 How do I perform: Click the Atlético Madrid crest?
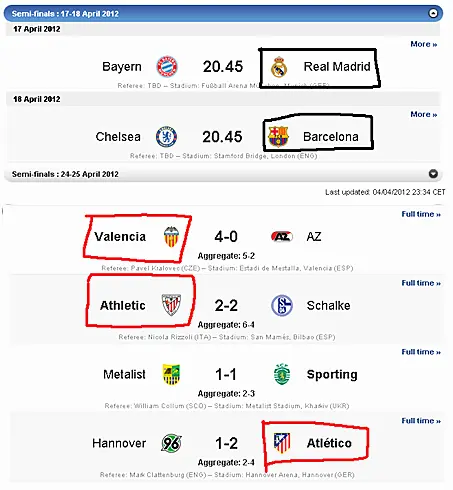coord(282,443)
